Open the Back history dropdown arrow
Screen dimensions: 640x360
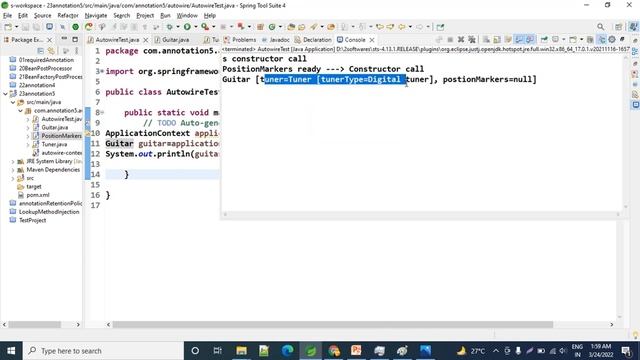point(410,27)
